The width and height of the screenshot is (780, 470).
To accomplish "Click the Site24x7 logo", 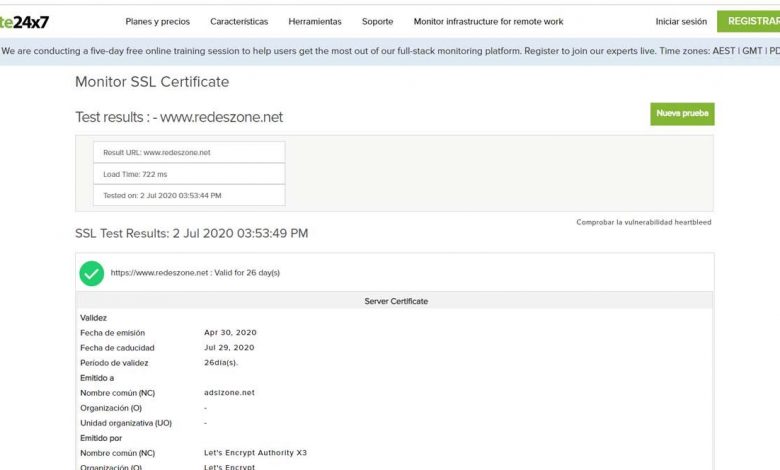I will [x=24, y=22].
